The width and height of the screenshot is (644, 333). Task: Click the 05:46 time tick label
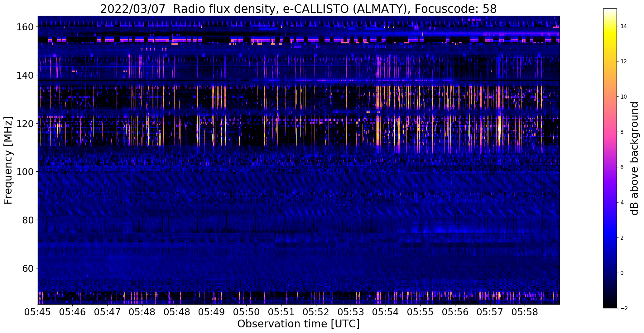tap(73, 312)
